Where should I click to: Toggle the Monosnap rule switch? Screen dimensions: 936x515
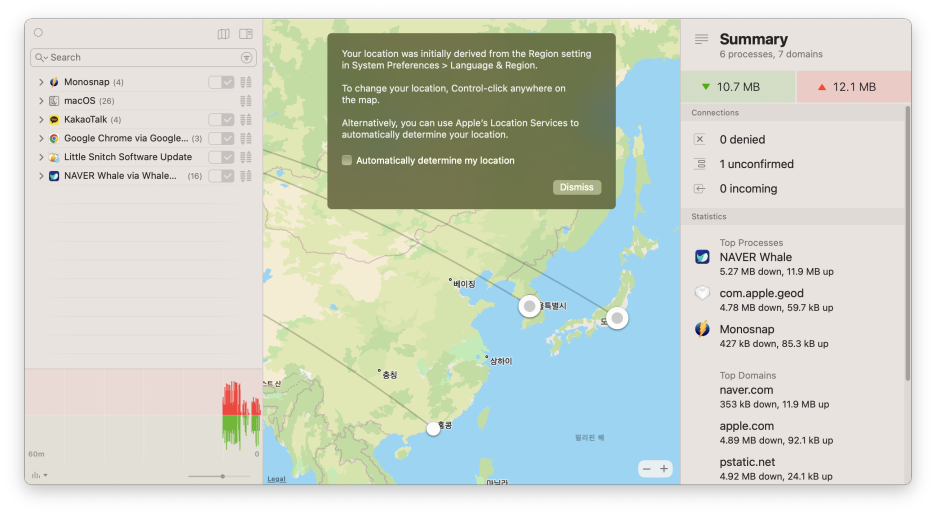[x=221, y=82]
